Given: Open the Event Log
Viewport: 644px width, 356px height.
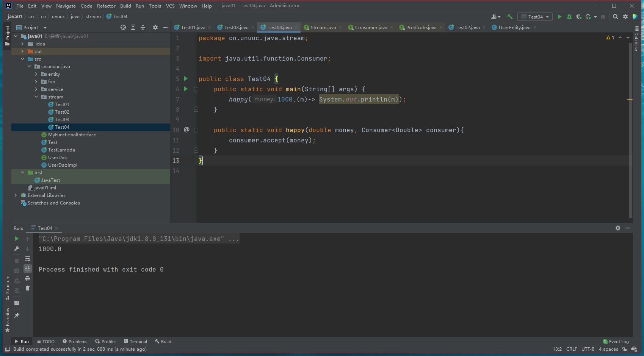Looking at the screenshot, I should [x=616, y=342].
